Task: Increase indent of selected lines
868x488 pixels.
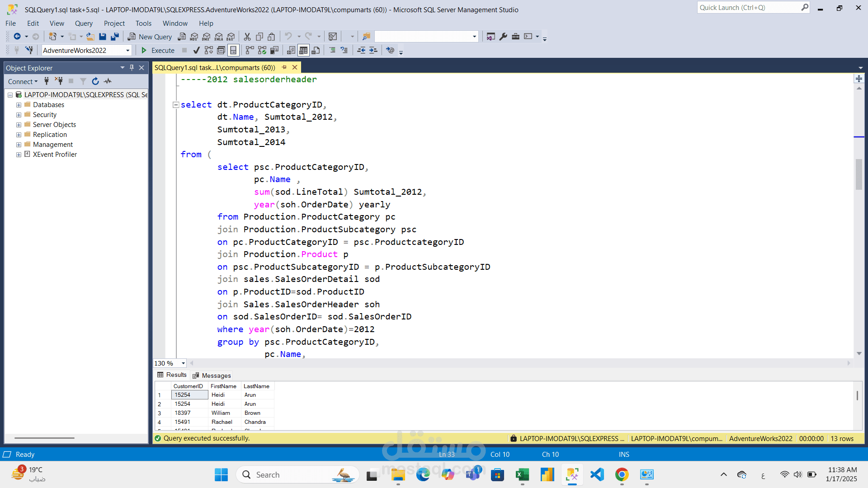Action: (x=373, y=50)
